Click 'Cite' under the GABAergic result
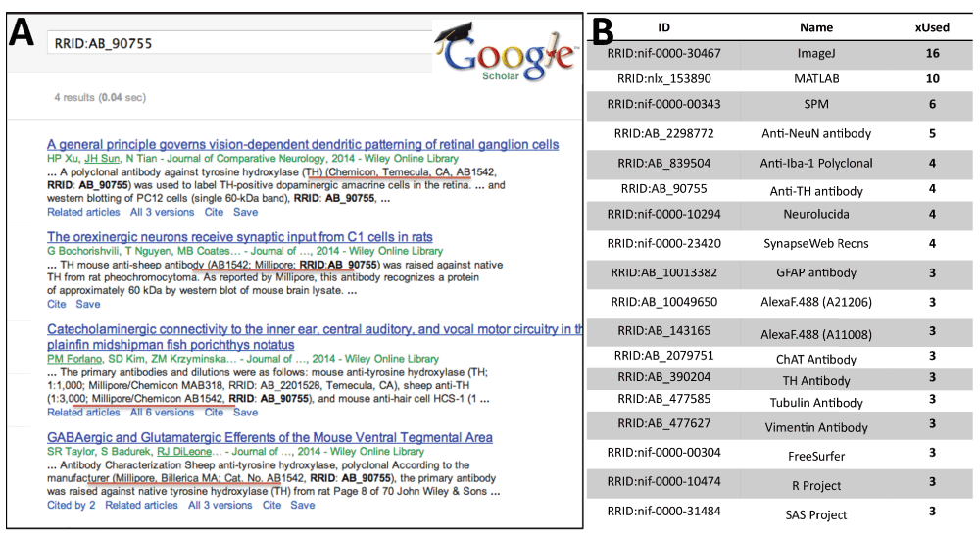The height and width of the screenshot is (537, 980). (x=271, y=505)
